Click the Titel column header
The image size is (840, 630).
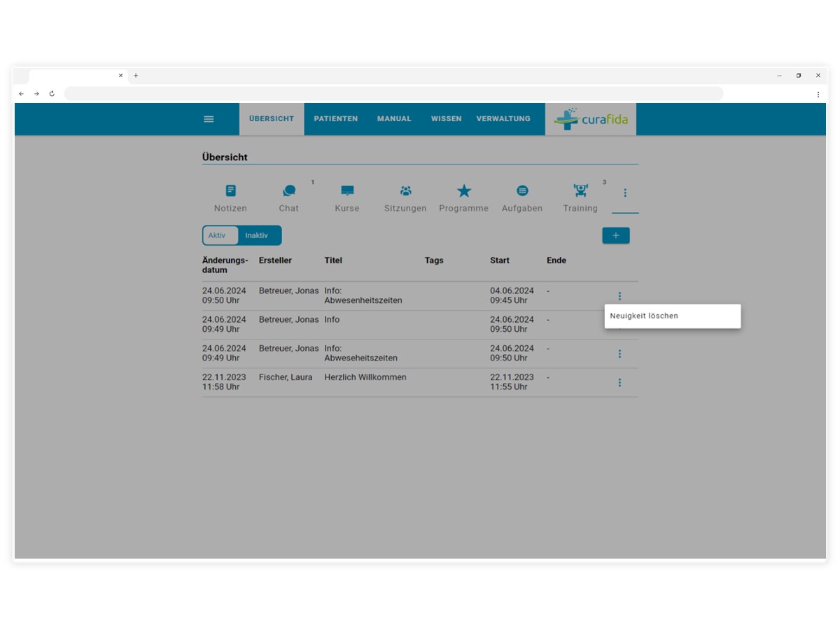tap(333, 260)
